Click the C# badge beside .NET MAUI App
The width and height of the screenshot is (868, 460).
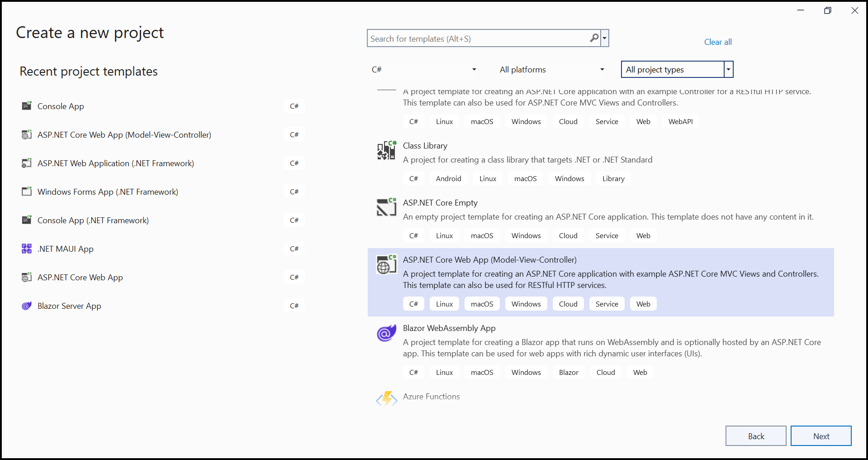click(x=294, y=249)
